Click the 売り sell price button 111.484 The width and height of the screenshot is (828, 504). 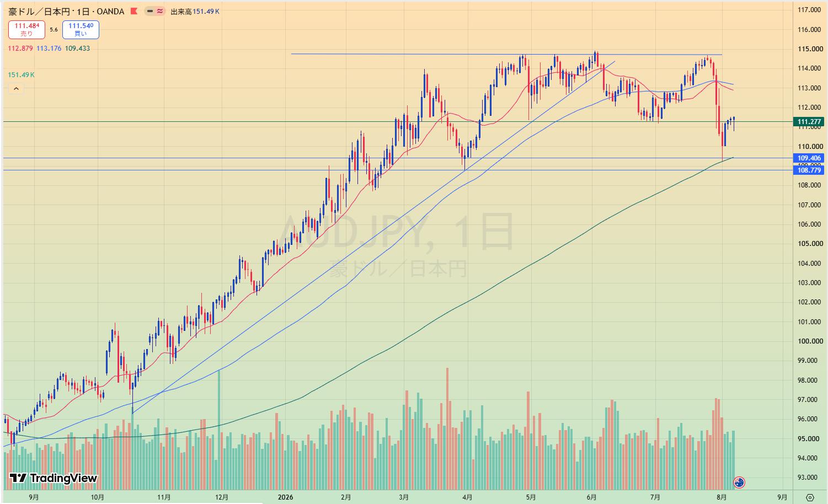(x=26, y=30)
